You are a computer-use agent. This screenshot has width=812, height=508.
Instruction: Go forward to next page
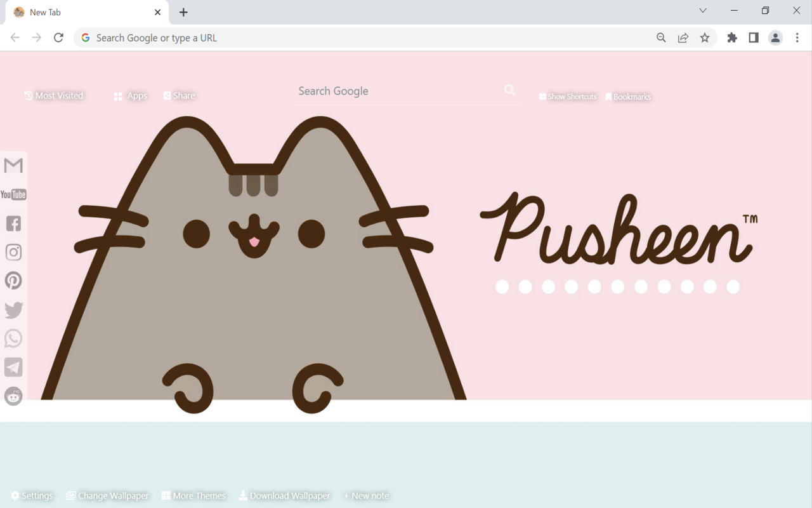[x=37, y=37]
